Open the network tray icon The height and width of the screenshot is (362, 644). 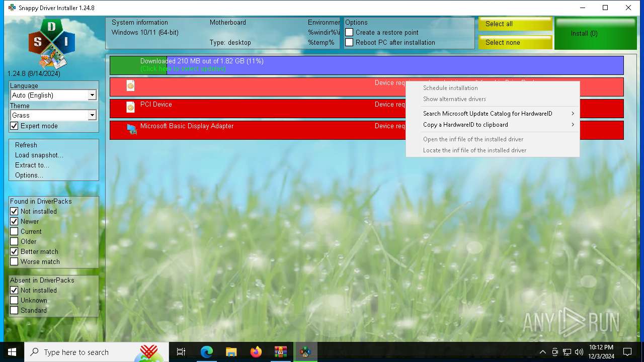[x=567, y=352]
